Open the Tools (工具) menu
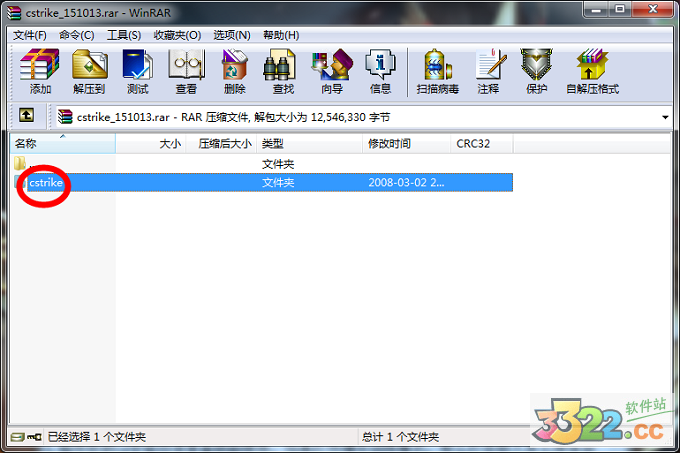680x453 pixels. pos(124,34)
